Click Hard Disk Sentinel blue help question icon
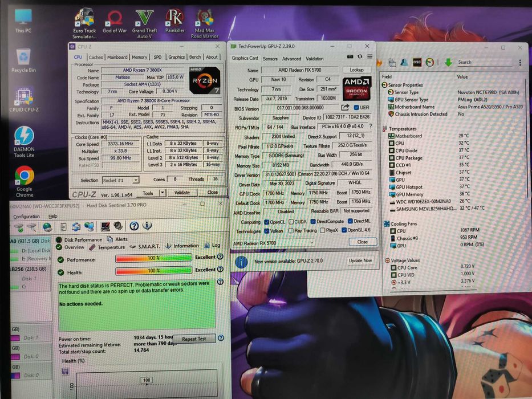The height and width of the screenshot is (399, 532). (x=134, y=226)
